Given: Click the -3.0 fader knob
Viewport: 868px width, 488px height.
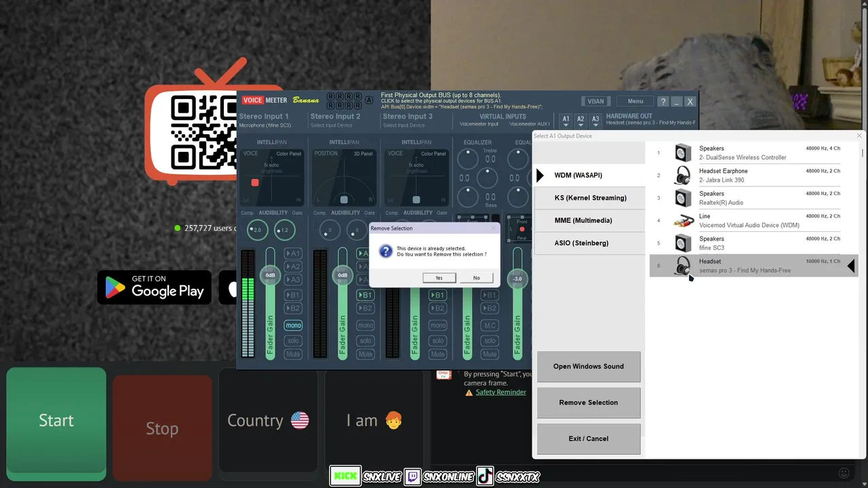Looking at the screenshot, I should (x=517, y=279).
